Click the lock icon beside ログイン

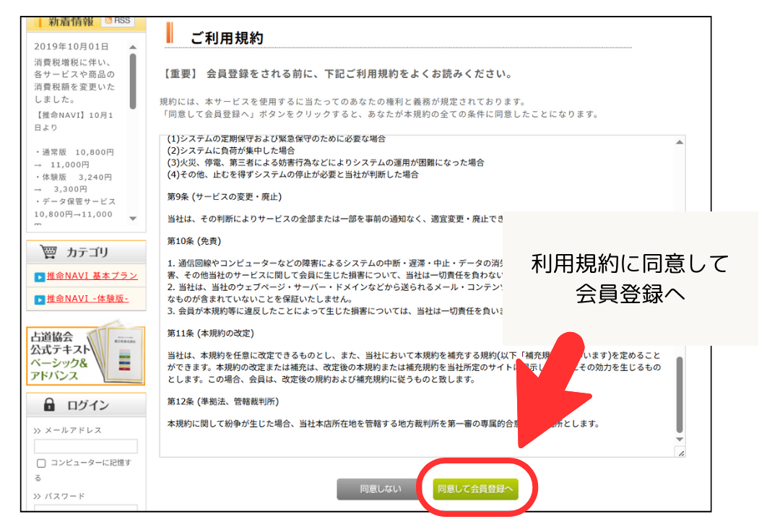[x=49, y=405]
